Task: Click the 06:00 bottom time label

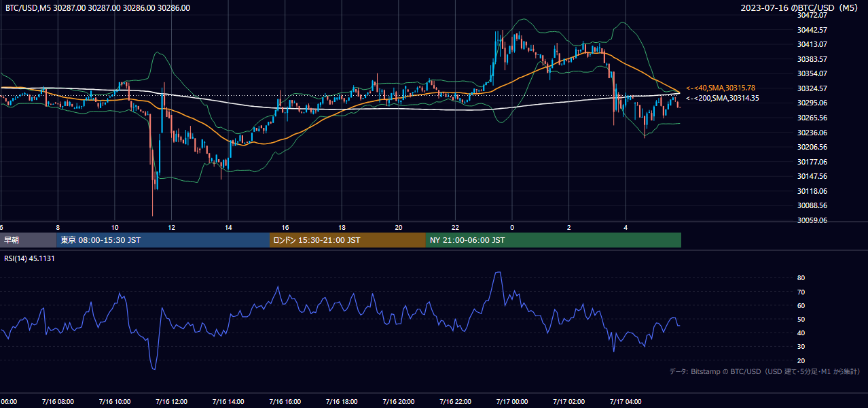Action: point(9,402)
